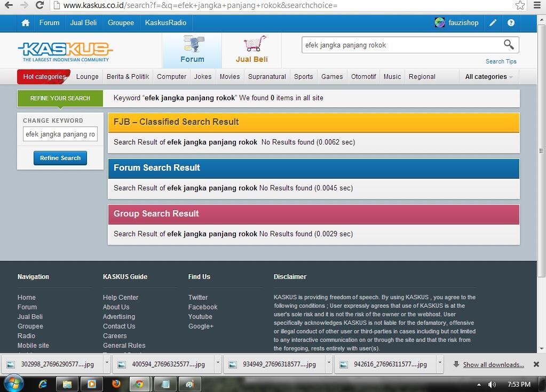Open Mobile site in the footer navigation

pos(33,346)
